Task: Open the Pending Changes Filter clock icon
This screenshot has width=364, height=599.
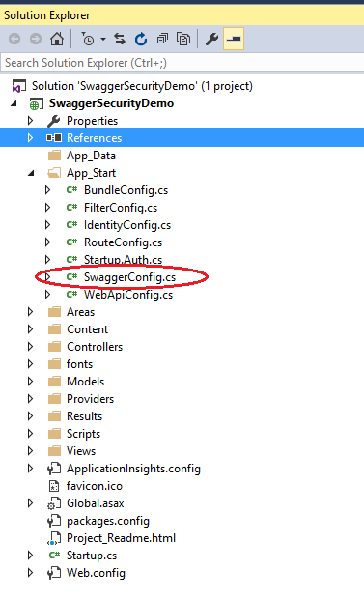Action: (x=88, y=39)
